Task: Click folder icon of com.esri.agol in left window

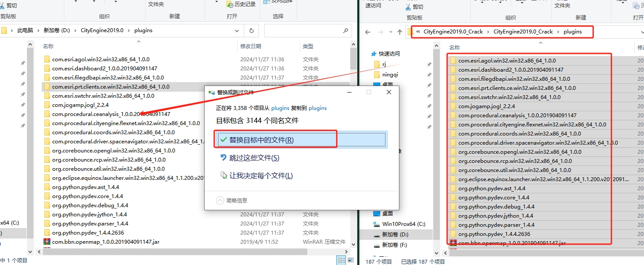Action: coord(47,59)
